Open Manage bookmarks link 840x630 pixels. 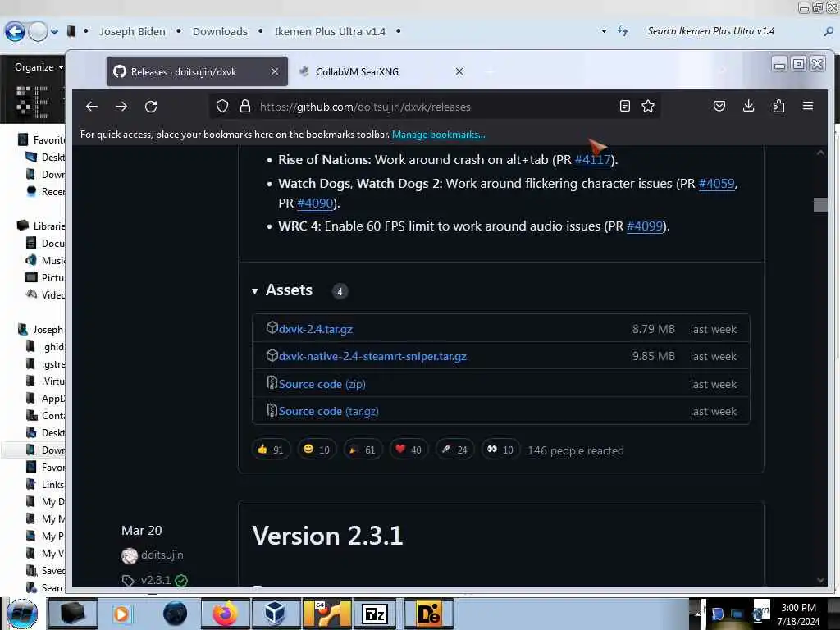pos(439,135)
